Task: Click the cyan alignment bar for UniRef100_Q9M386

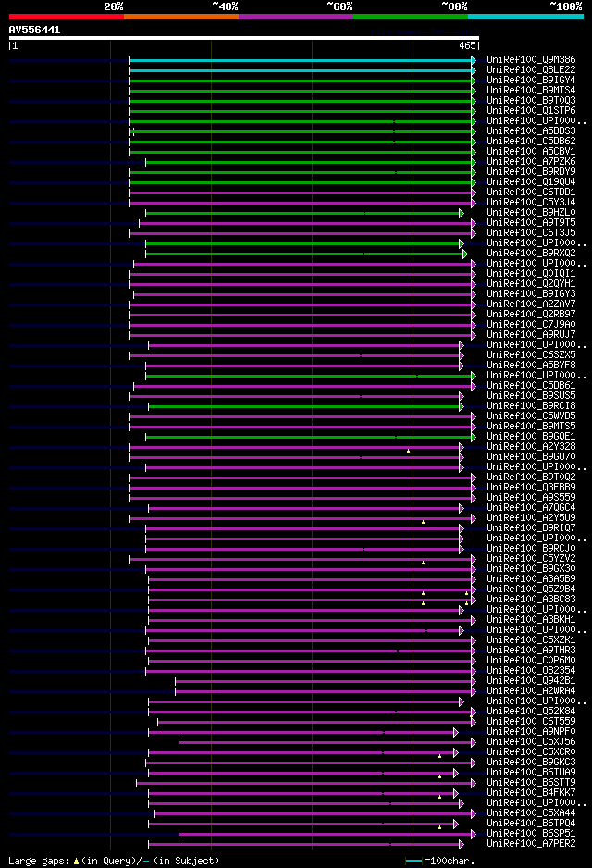Action: (301, 60)
